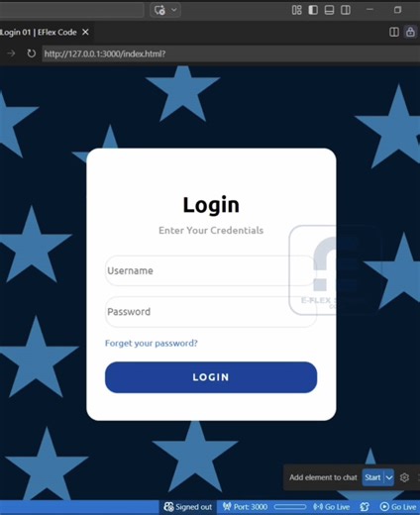This screenshot has height=515, width=420.
Task: Click the Username input field
Action: (x=211, y=270)
